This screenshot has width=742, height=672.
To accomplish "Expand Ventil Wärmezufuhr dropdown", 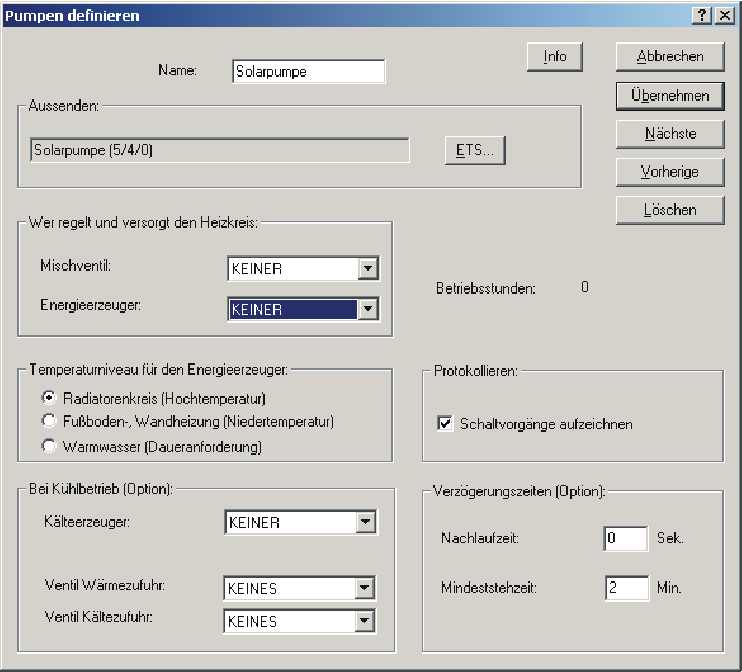I will [x=365, y=588].
